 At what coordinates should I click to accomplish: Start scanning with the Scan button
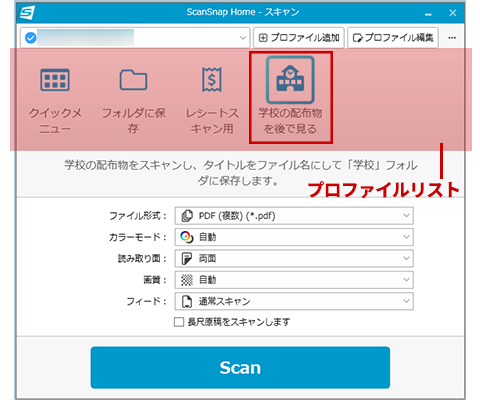[240, 367]
